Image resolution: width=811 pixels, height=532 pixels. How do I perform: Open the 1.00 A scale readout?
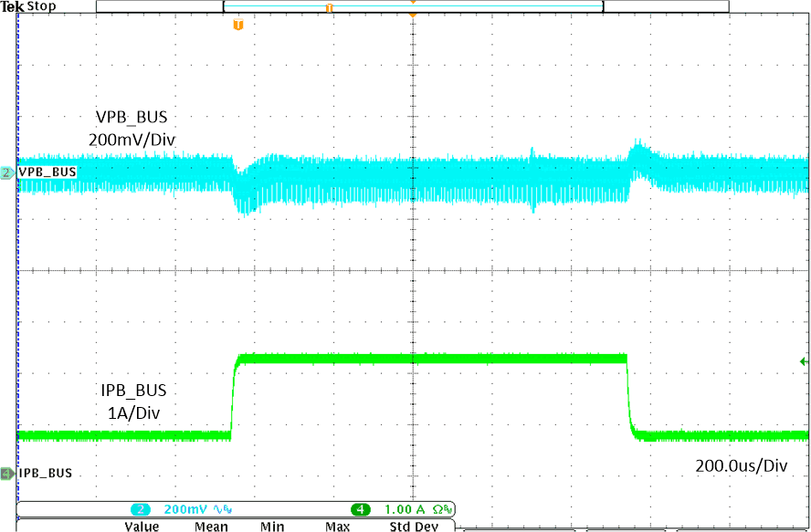click(x=403, y=510)
